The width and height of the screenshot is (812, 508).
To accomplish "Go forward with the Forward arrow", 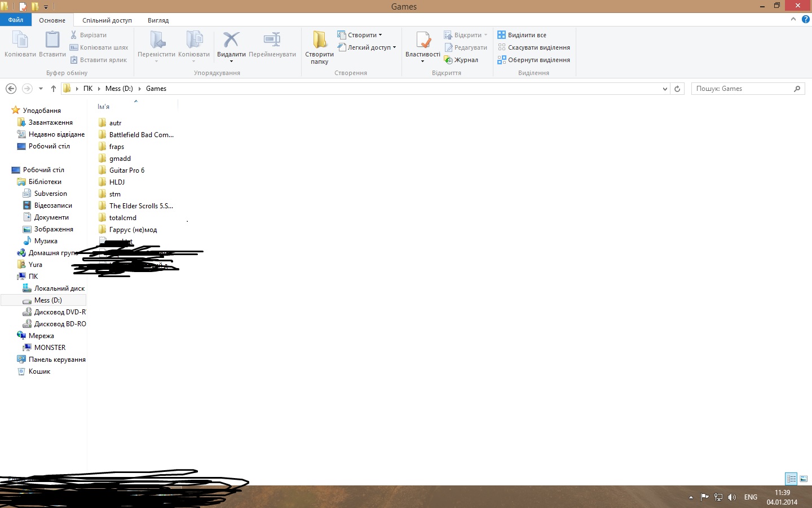I will click(27, 89).
